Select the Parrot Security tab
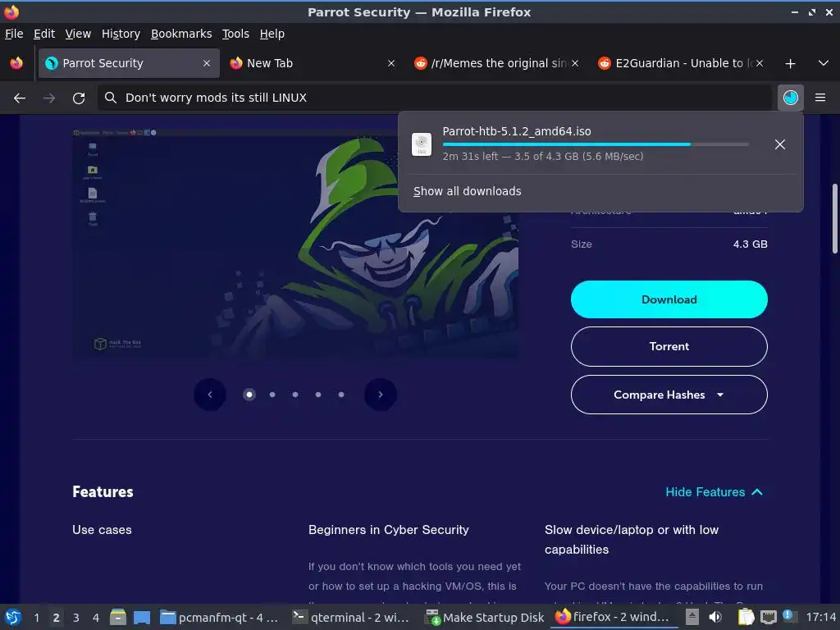Screen dimensions: 840x630 (x=129, y=63)
